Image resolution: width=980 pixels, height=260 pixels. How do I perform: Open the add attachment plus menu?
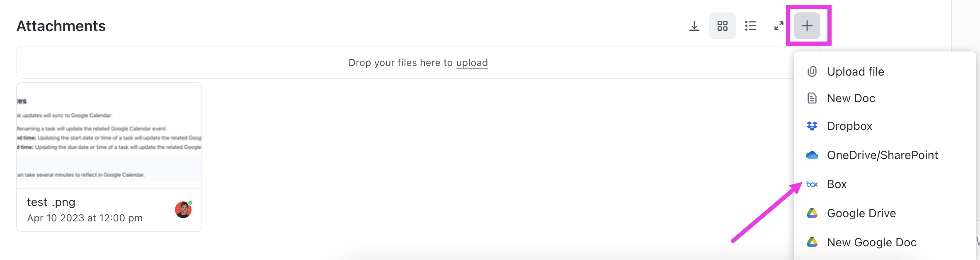tap(807, 26)
